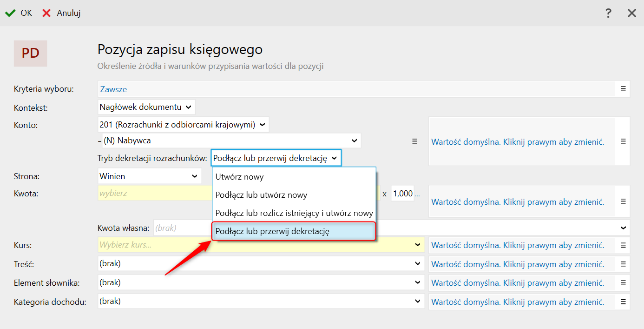Open hamburger menu at right of Treść row
Viewport: 644px width, 329px height.
[x=623, y=264]
